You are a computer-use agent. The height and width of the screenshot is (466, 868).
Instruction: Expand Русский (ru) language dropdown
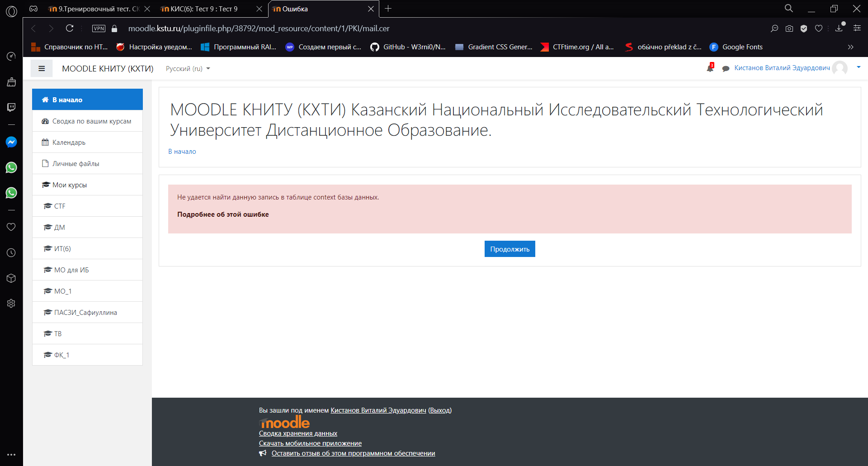[x=188, y=69]
